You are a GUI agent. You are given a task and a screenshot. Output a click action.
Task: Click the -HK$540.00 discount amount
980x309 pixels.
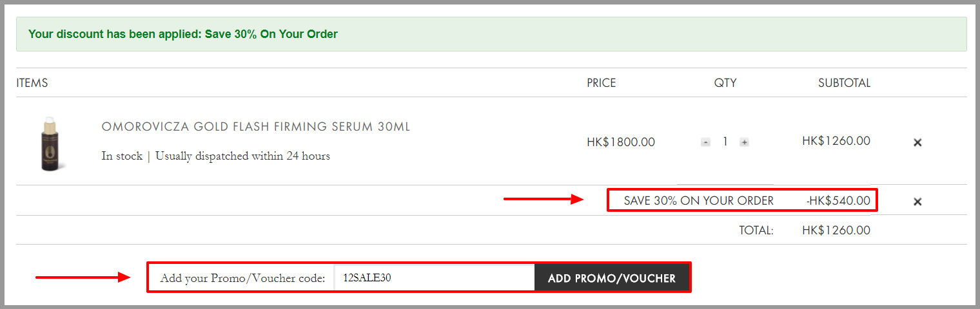pyautogui.click(x=838, y=201)
